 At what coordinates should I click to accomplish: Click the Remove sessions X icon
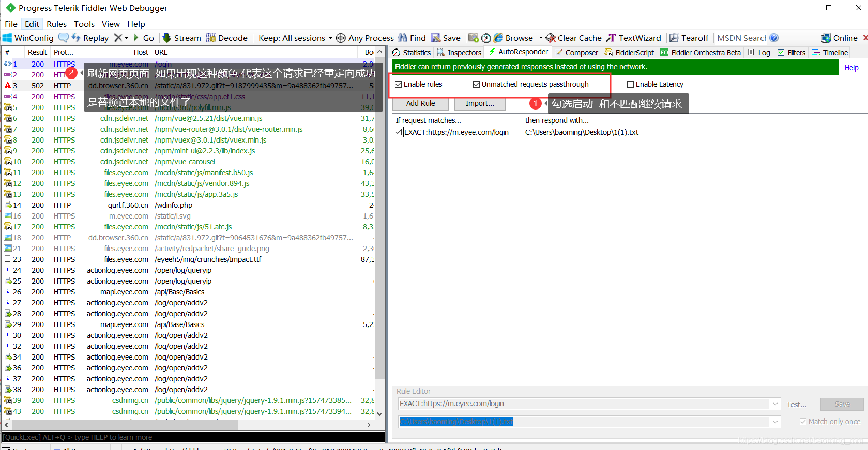(118, 38)
